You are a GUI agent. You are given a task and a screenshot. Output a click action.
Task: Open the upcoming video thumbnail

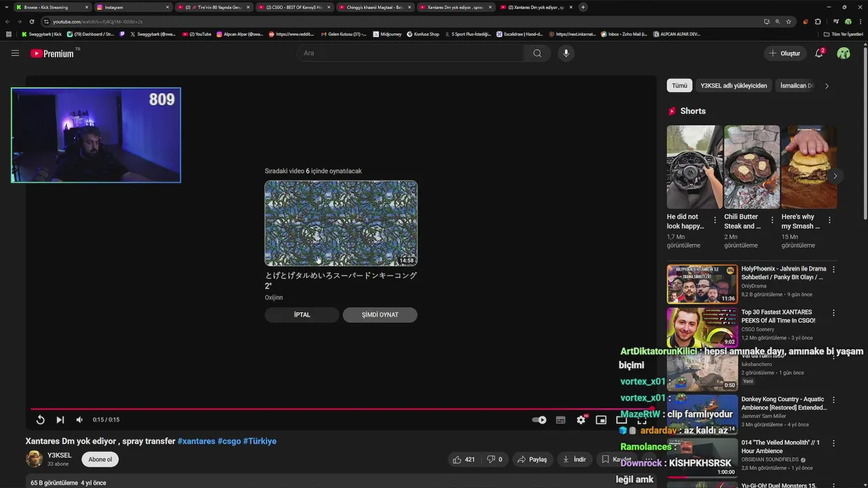341,223
